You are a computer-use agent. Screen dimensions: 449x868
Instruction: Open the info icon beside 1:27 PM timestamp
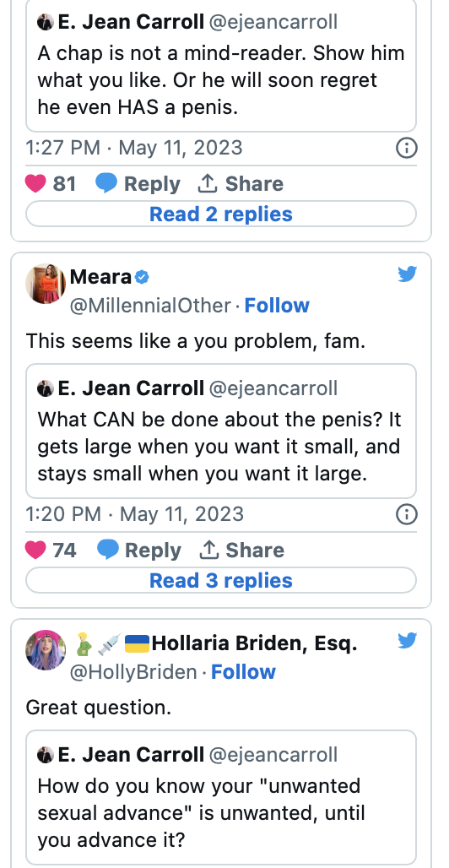(x=406, y=148)
